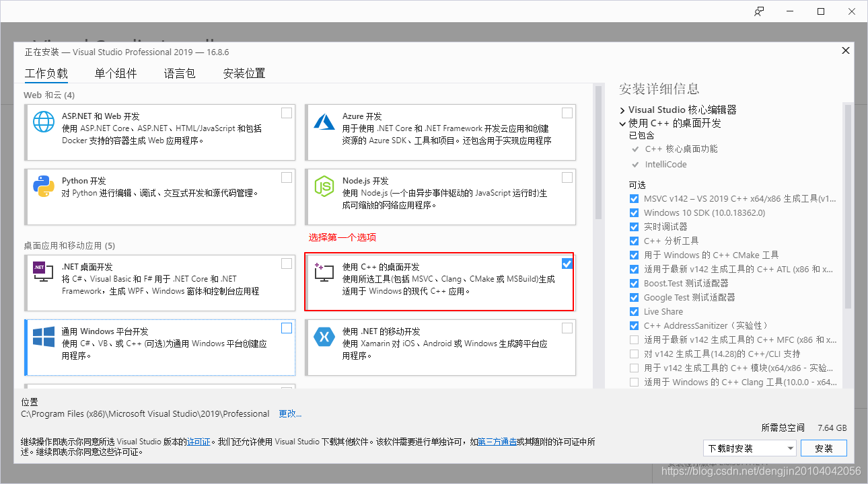Check the C++ MFC option
The height and width of the screenshot is (484, 868).
pyautogui.click(x=634, y=339)
